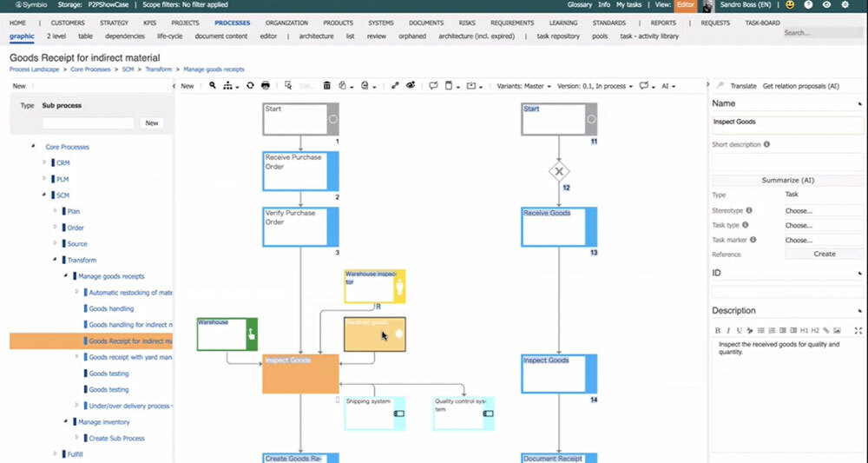The width and height of the screenshot is (868, 463).
Task: Click Get relation proposals (AI)
Action: (800, 86)
